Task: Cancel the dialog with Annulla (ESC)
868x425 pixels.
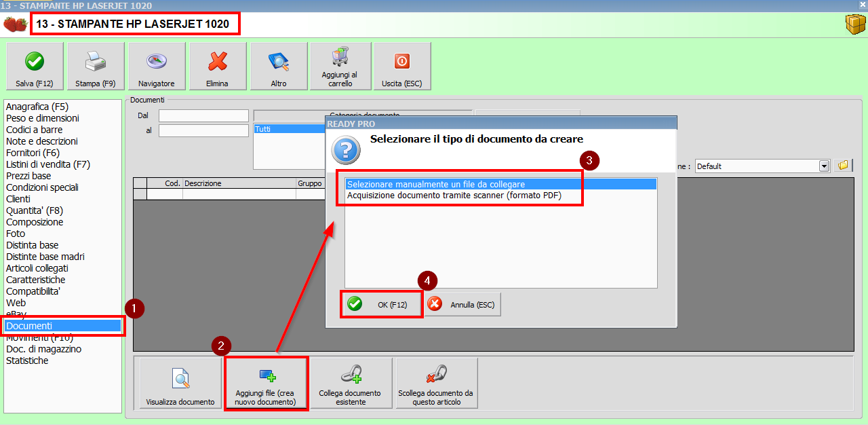Action: tap(462, 304)
